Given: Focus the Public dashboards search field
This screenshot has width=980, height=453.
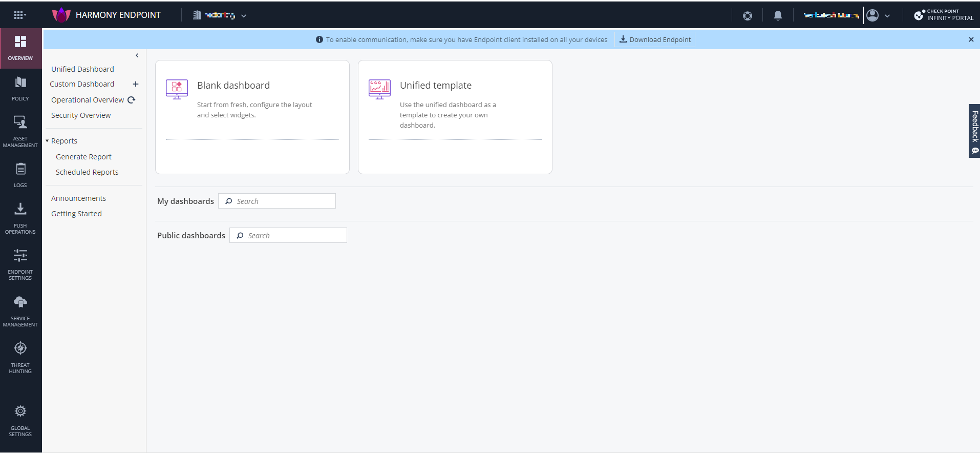Looking at the screenshot, I should (x=288, y=235).
